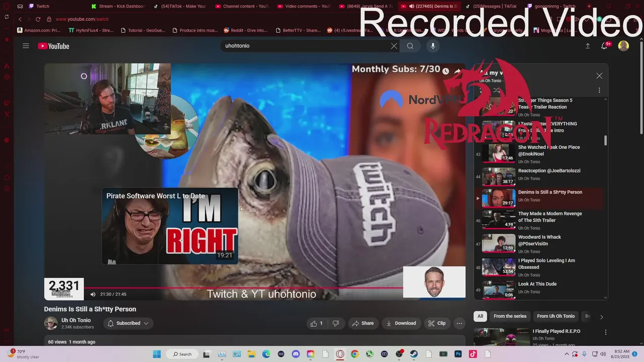This screenshot has height=362, width=644.
Task: Click the share arrow on video overlay
Action: coord(457,71)
